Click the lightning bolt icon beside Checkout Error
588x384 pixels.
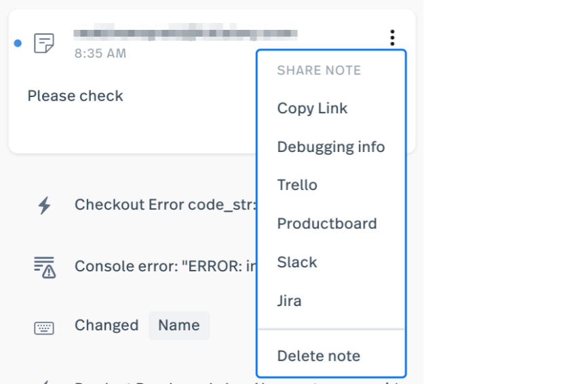(x=45, y=205)
